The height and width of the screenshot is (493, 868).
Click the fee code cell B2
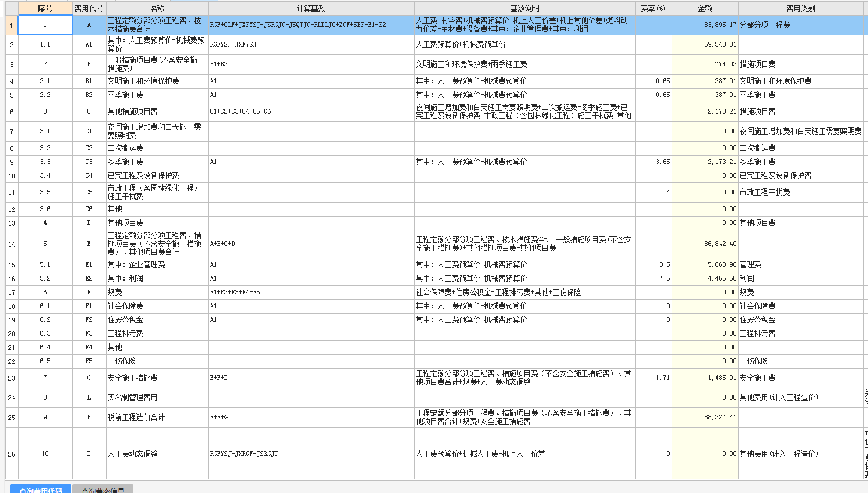coord(89,95)
